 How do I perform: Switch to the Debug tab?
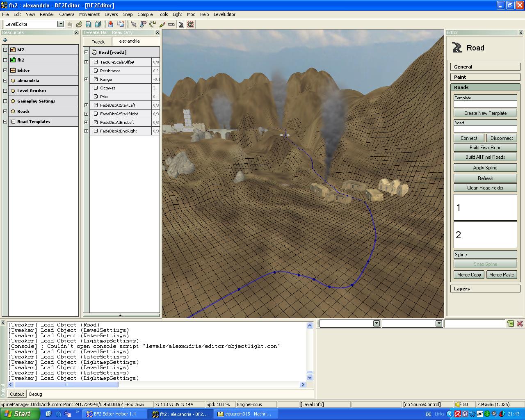click(36, 394)
